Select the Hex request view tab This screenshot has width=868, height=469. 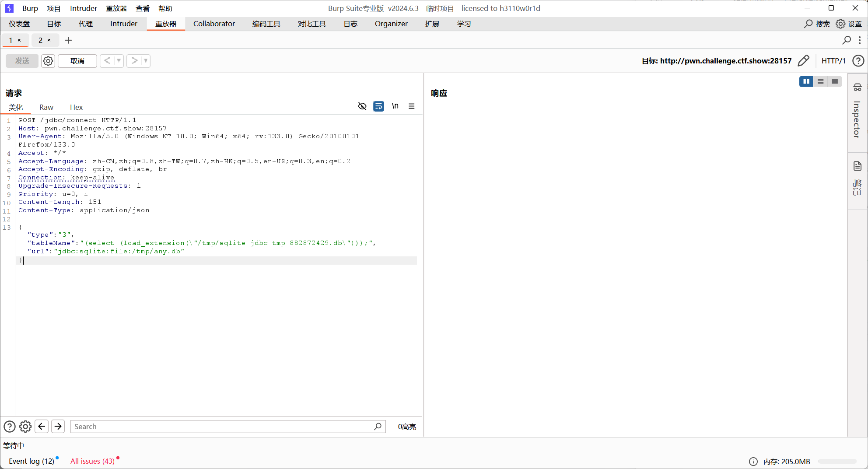pos(77,107)
